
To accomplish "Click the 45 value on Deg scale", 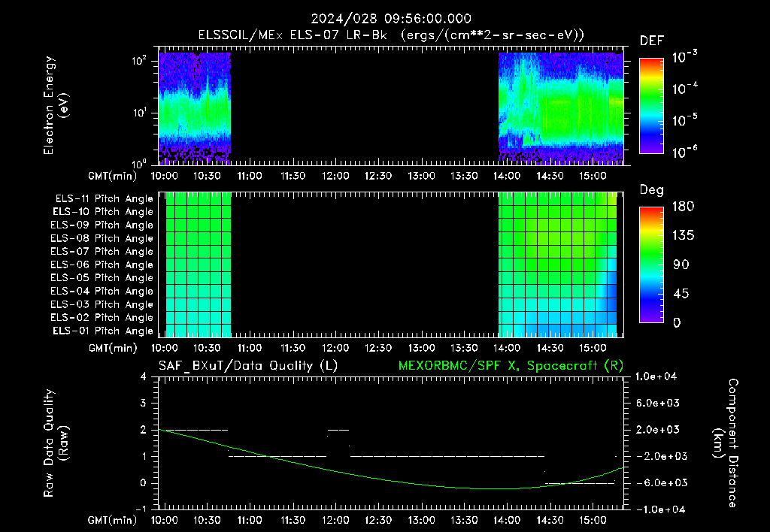I will 681,294.
